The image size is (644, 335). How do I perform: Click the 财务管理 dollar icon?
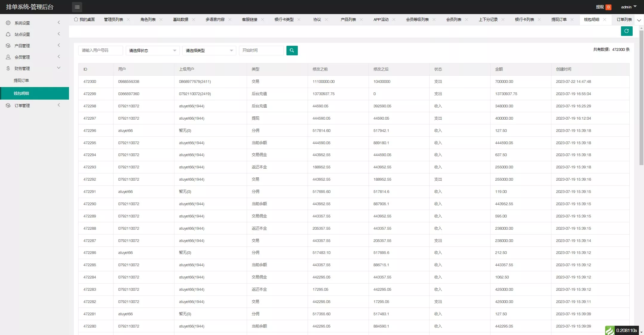(x=8, y=68)
